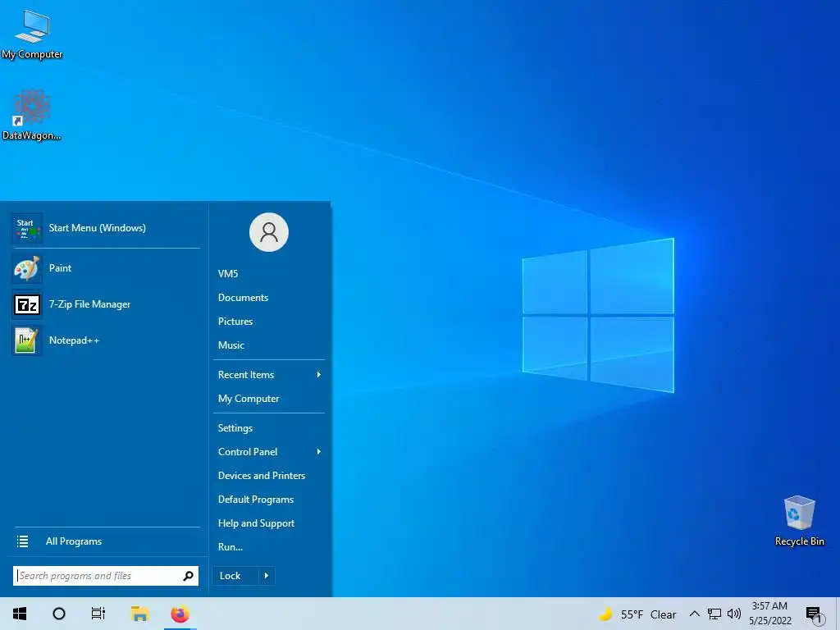Launch 7-Zip File Manager
The image size is (840, 630).
point(106,304)
